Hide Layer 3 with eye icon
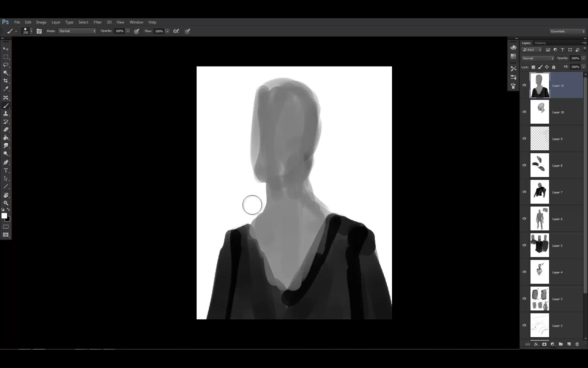This screenshot has height=368, width=588. 524,299
